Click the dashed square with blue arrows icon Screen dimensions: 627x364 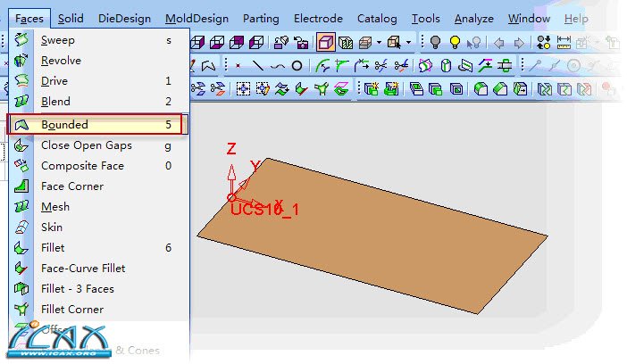[x=243, y=88]
